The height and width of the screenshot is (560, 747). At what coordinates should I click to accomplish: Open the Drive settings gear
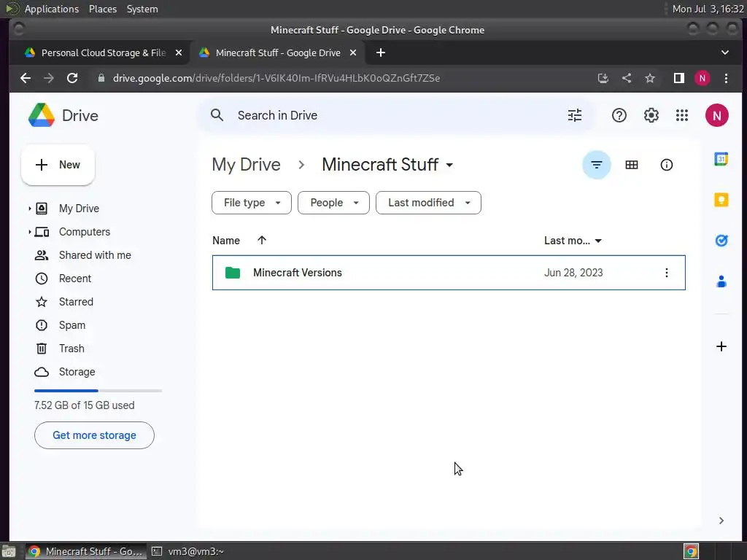click(651, 115)
